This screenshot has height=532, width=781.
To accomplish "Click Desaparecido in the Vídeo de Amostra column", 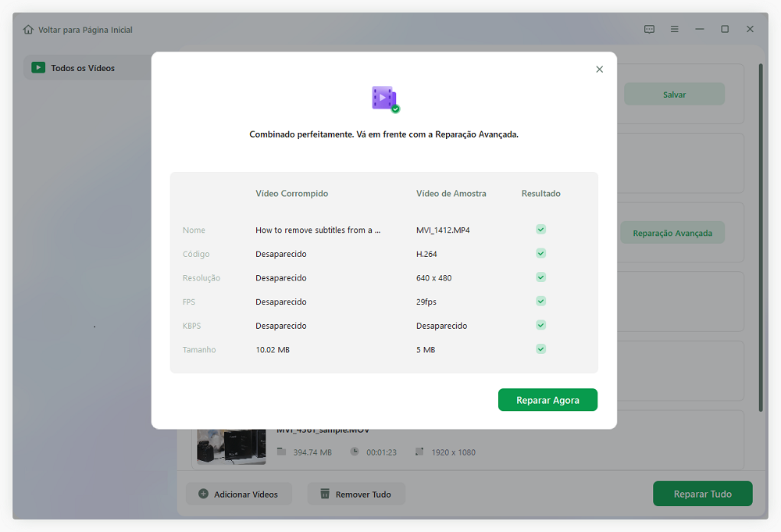I will coord(442,326).
